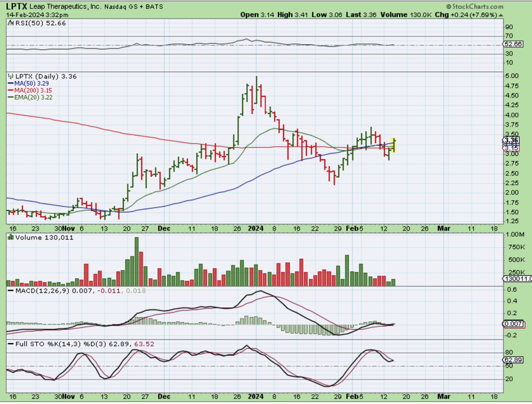Click the -0.2 level on the MACD axis

coord(511,335)
